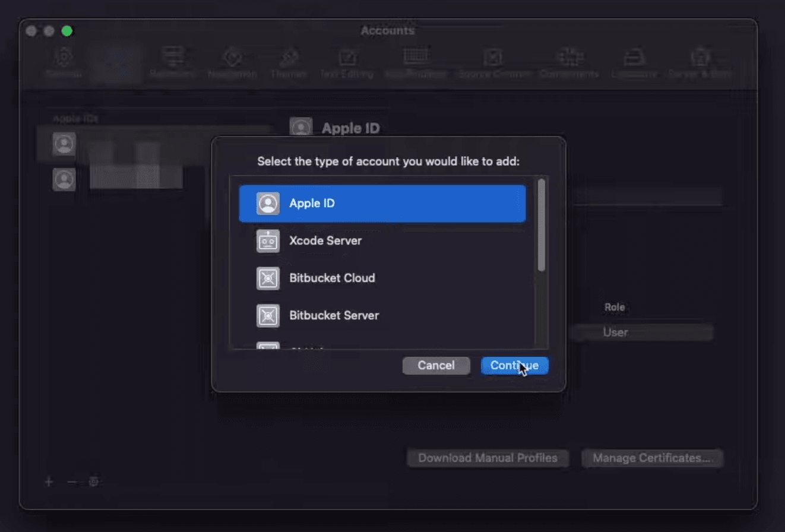Select the Bitbucket Server account option
Image resolution: width=785 pixels, height=532 pixels.
pyautogui.click(x=382, y=316)
